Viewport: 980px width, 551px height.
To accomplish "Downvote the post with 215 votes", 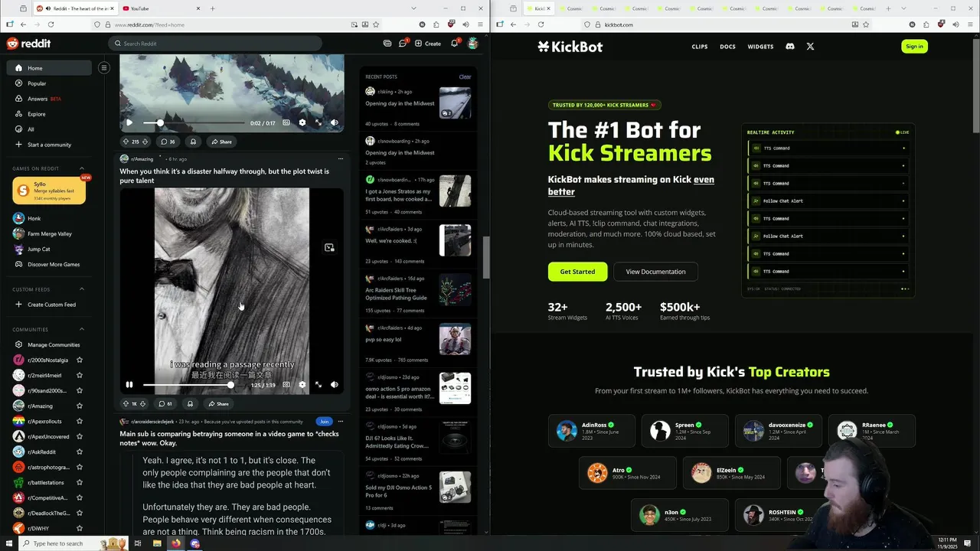I will pos(145,142).
